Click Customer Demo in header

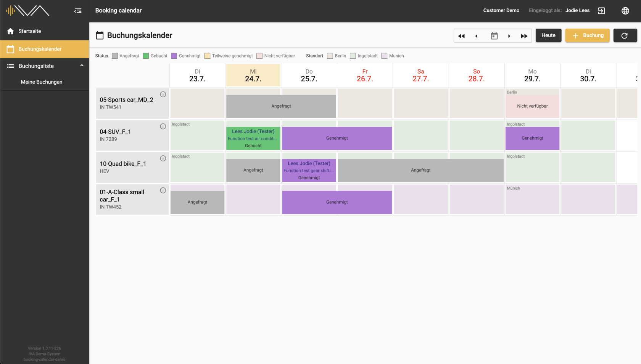click(x=501, y=11)
